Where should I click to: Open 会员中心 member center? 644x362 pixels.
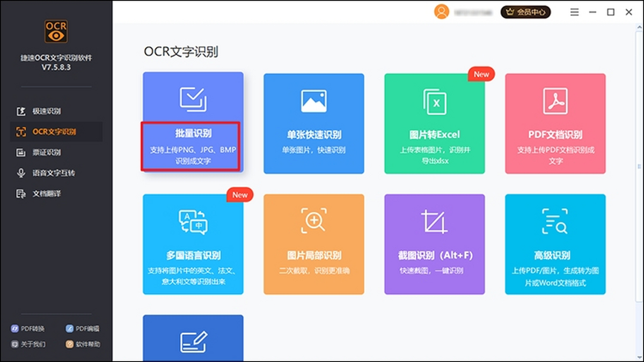point(526,12)
